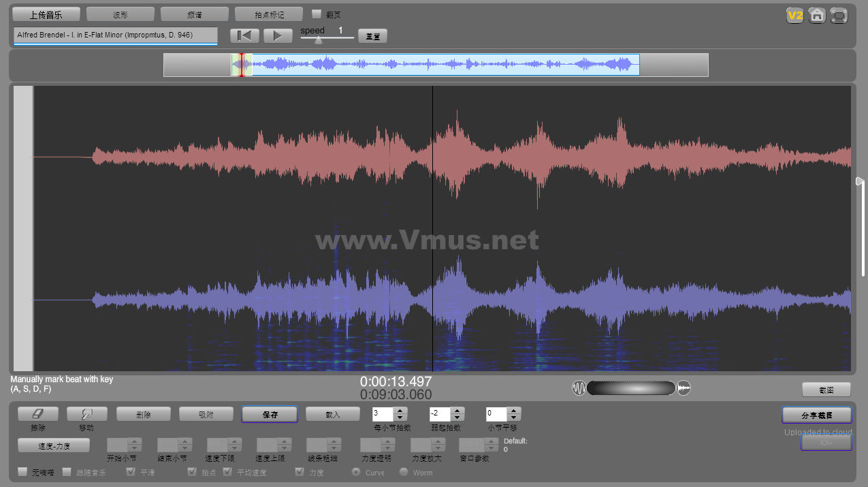Click the 速度下限 stepper arrows
The image size is (868, 487).
[235, 445]
